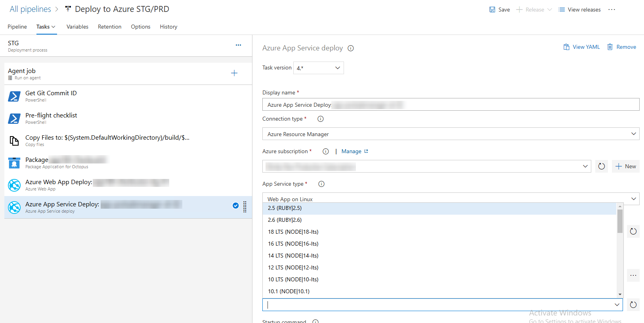This screenshot has height=323, width=644.
Task: Switch to the Pipeline tab
Action: point(17,27)
